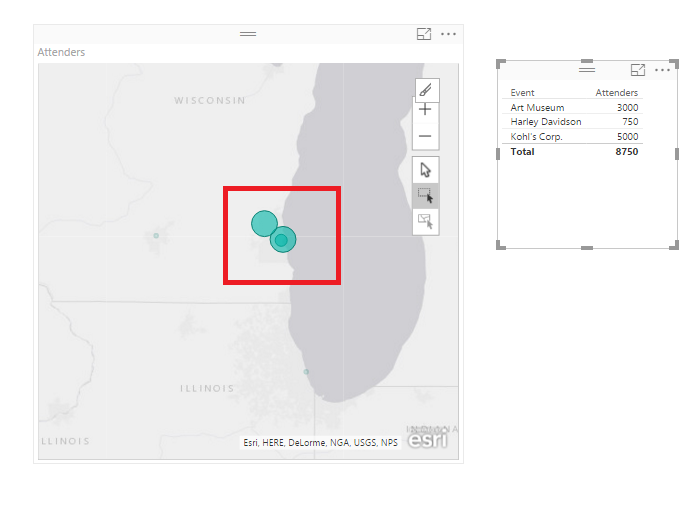Zoom in on the map
The height and width of the screenshot is (510, 692).
click(x=425, y=109)
